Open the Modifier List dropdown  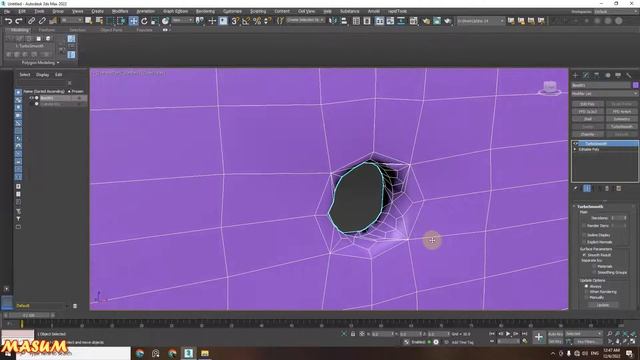tap(604, 94)
